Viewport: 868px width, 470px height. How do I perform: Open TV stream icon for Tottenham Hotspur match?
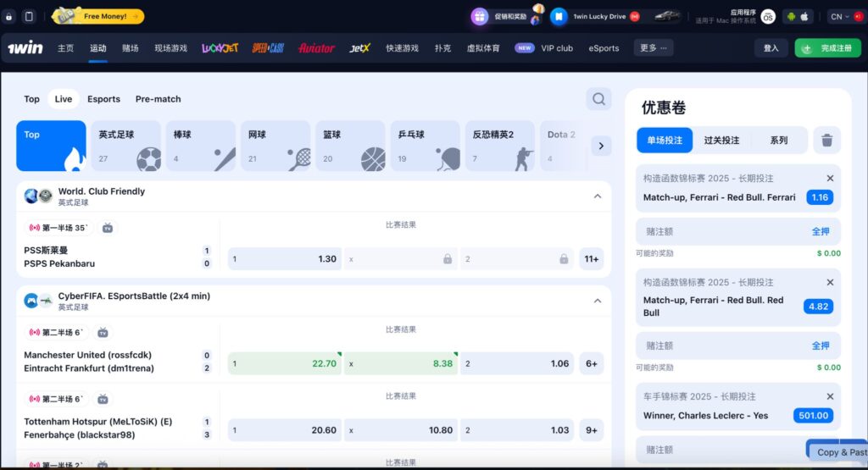pyautogui.click(x=103, y=399)
